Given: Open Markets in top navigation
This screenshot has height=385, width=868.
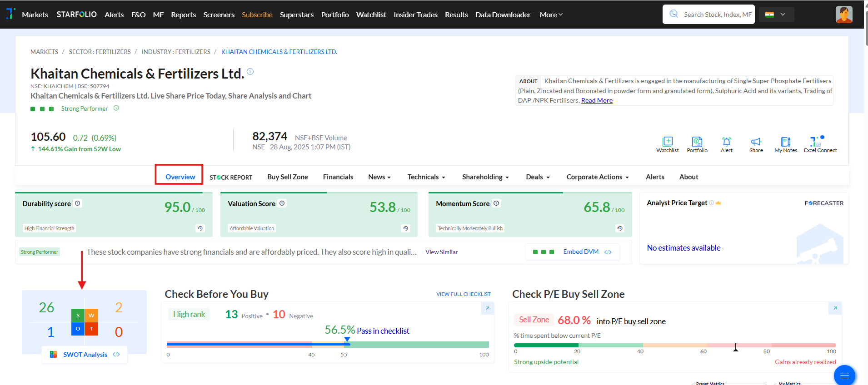Looking at the screenshot, I should (35, 15).
